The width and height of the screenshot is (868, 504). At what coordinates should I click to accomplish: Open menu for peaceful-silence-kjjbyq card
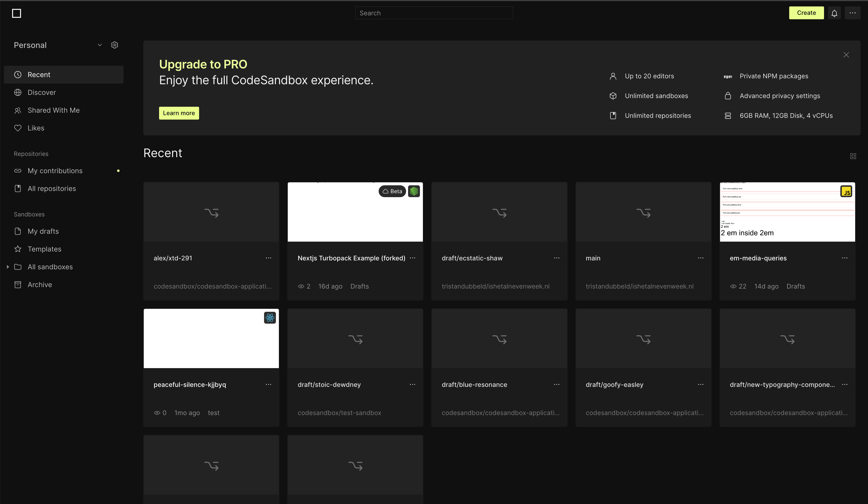point(268,384)
